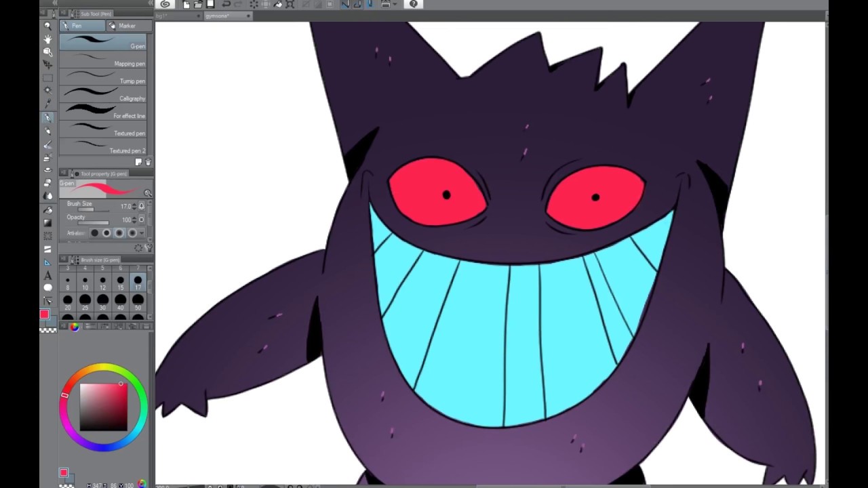868x488 pixels.
Task: Toggle opacity dynamics button
Action: pyautogui.click(x=141, y=220)
